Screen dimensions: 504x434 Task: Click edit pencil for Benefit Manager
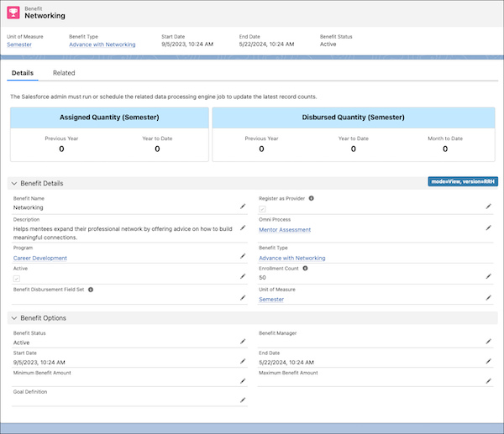pos(488,341)
